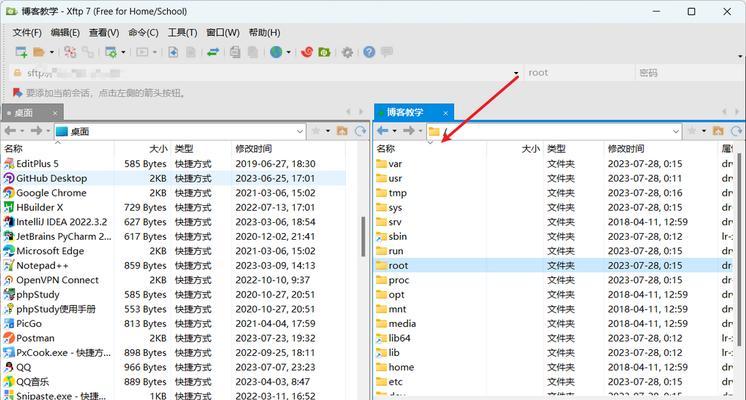746x400 pixels.
Task: Open the 查看(V) menu
Action: coord(104,32)
